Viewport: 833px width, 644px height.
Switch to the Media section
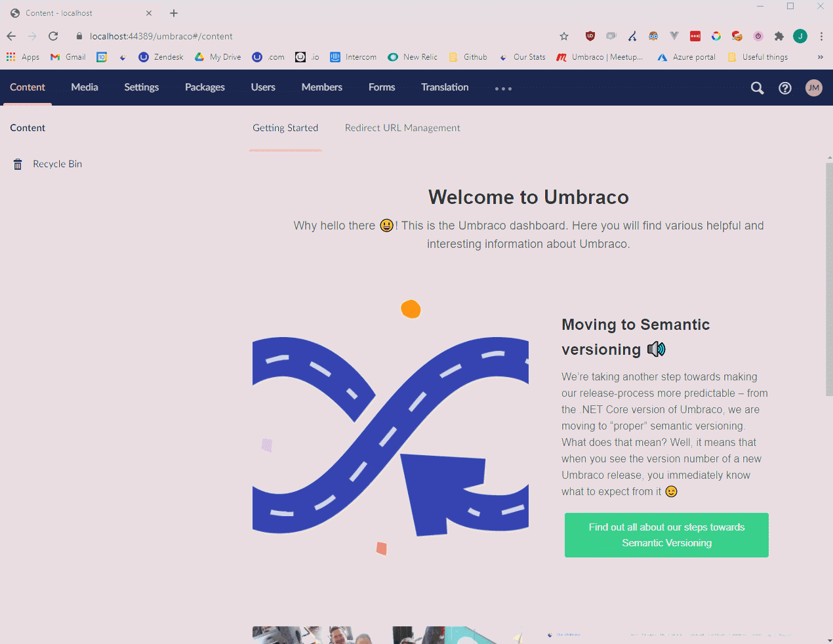click(85, 87)
